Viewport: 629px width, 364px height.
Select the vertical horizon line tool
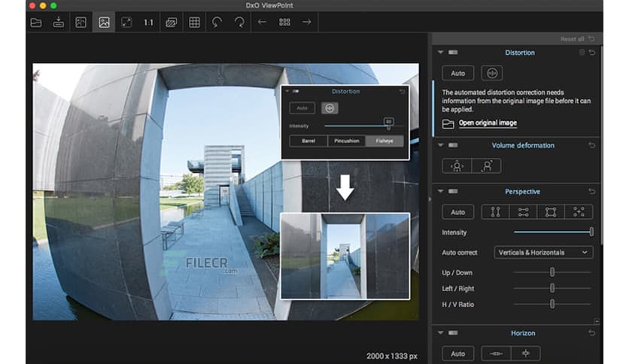tap(525, 353)
